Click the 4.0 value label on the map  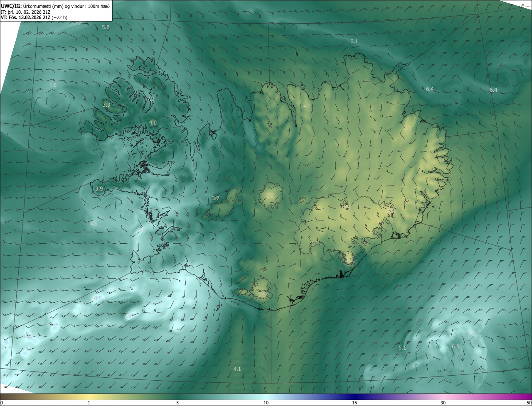(153, 122)
